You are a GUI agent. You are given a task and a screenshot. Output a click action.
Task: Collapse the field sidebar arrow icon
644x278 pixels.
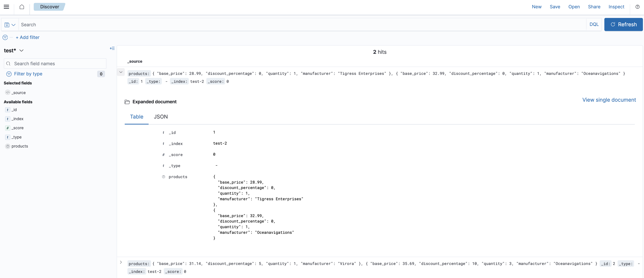(112, 48)
